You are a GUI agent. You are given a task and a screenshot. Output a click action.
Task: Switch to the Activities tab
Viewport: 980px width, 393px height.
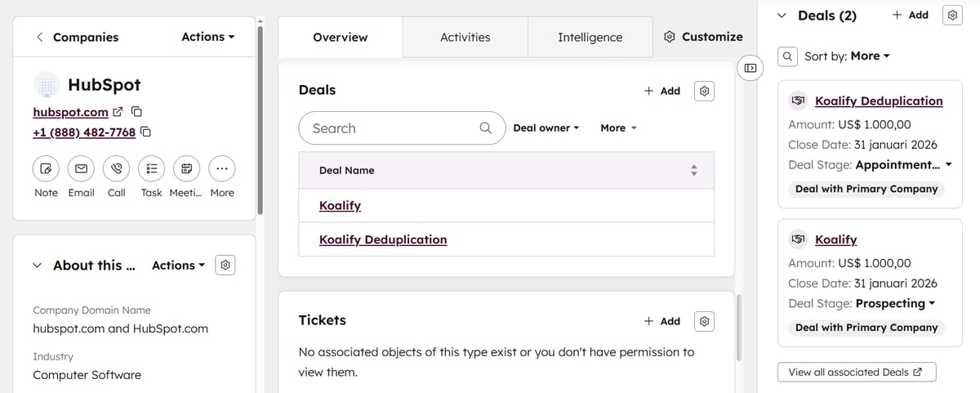[x=465, y=37]
